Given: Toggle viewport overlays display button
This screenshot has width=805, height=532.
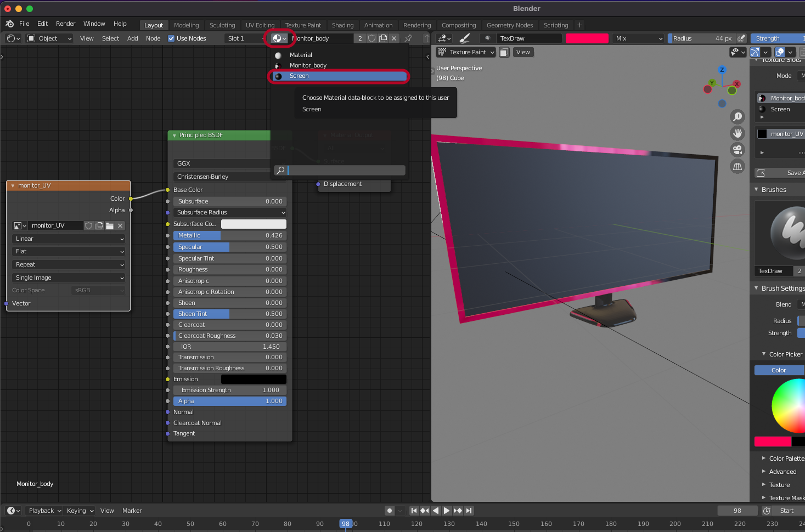Looking at the screenshot, I should [x=780, y=52].
